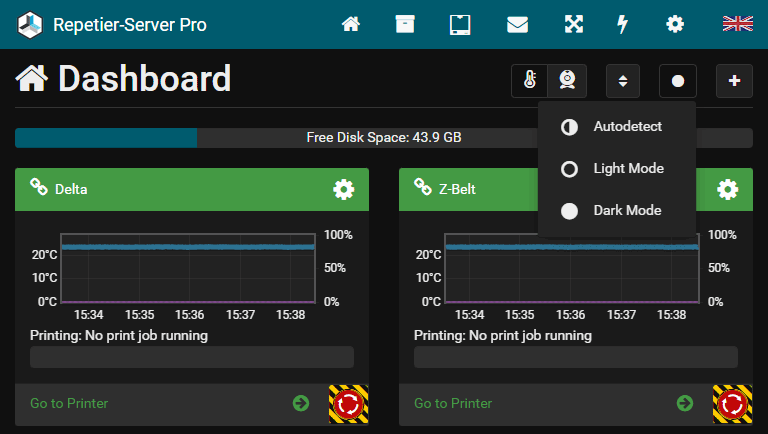Click the fullscreen expand arrows icon
The image size is (768, 434).
pos(574,24)
